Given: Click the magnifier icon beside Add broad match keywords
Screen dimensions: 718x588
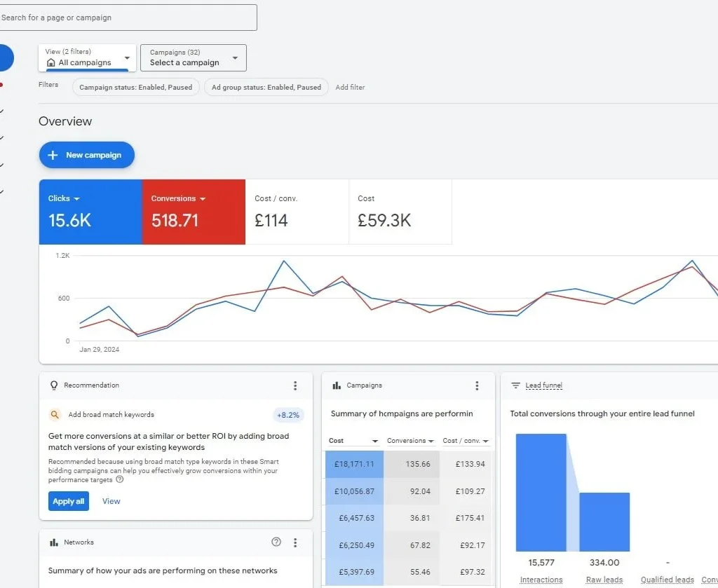Looking at the screenshot, I should click(55, 415).
